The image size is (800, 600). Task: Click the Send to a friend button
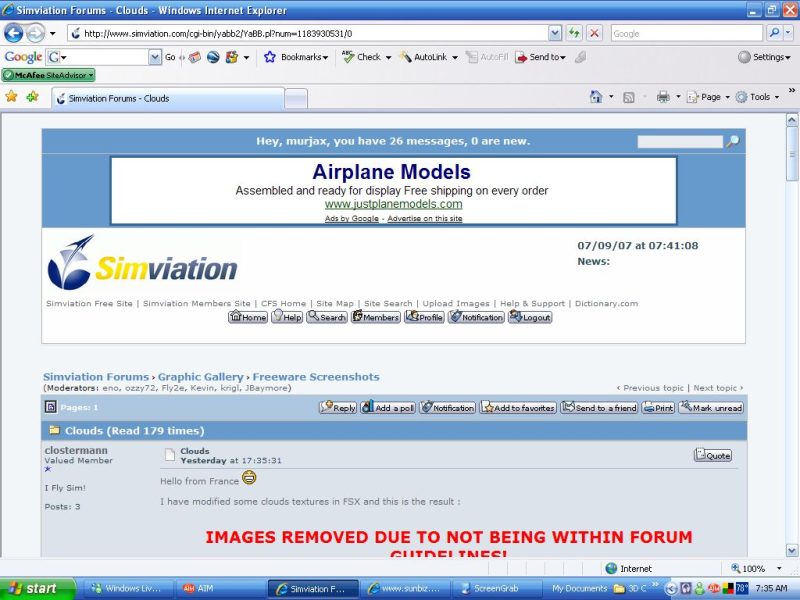click(599, 407)
